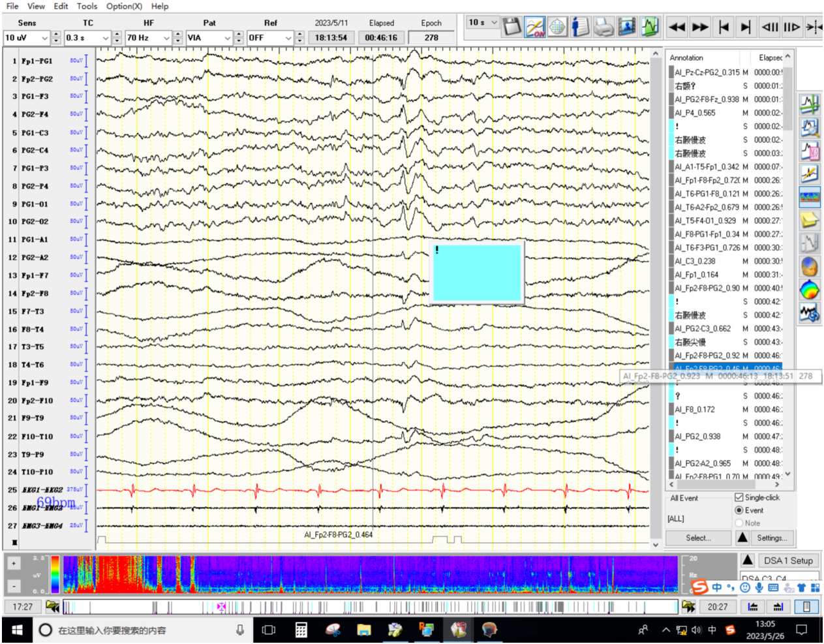Open the yellow sticky note icon
Image resolution: width=824 pixels, height=644 pixels.
(x=810, y=221)
